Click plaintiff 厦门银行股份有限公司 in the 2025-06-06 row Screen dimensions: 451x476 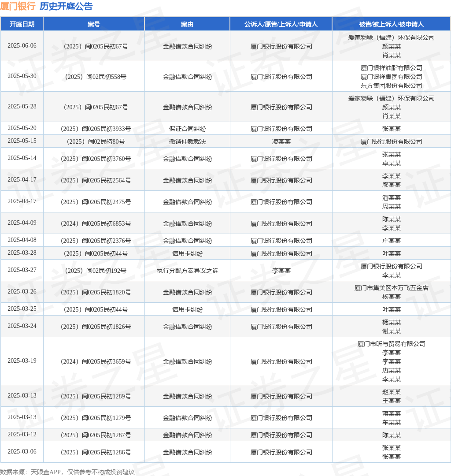[281, 46]
